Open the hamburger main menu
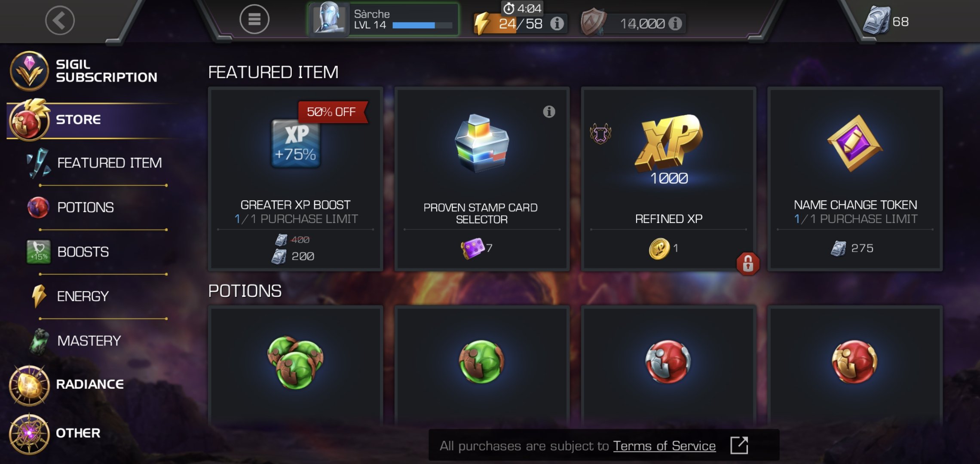The width and height of the screenshot is (980, 464). click(254, 19)
